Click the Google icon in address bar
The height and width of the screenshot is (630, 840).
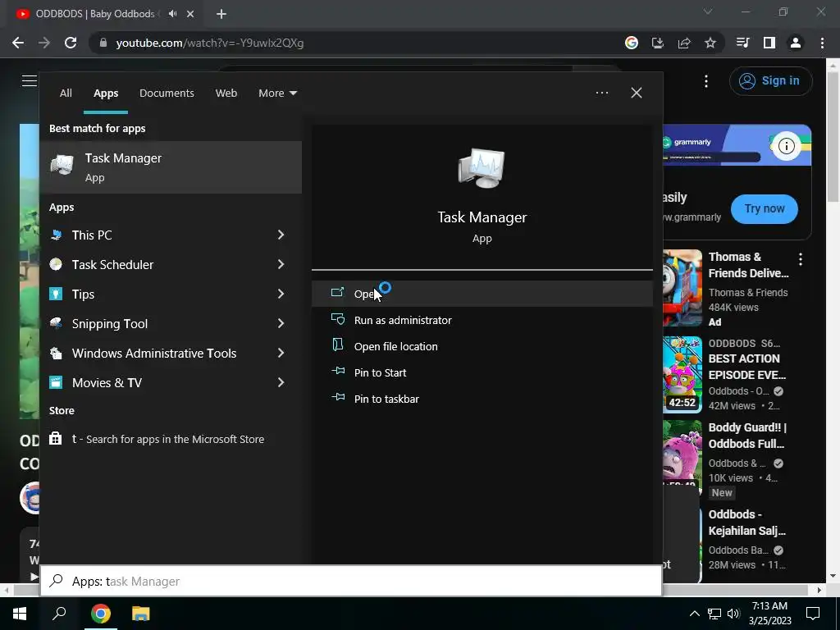[632, 43]
